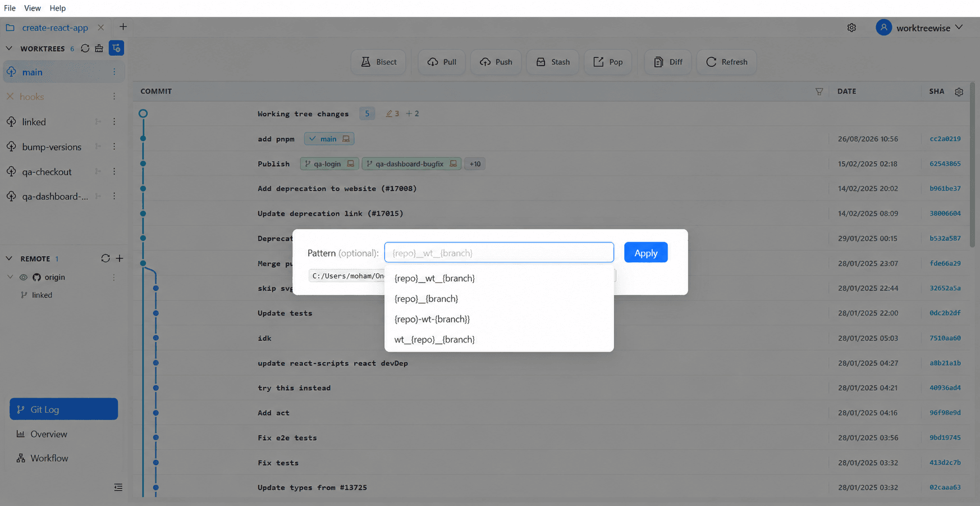Open commit table column settings gear
Screen dimensions: 980x506
959,92
